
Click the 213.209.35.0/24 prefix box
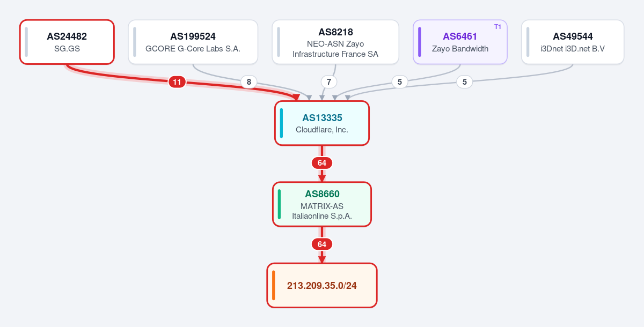click(x=322, y=285)
